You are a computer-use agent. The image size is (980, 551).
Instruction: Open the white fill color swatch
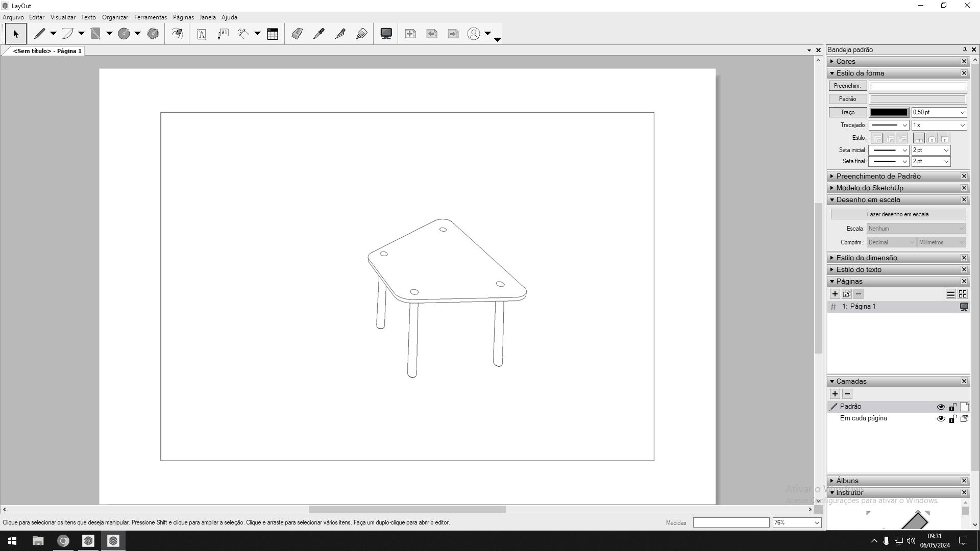(x=918, y=86)
